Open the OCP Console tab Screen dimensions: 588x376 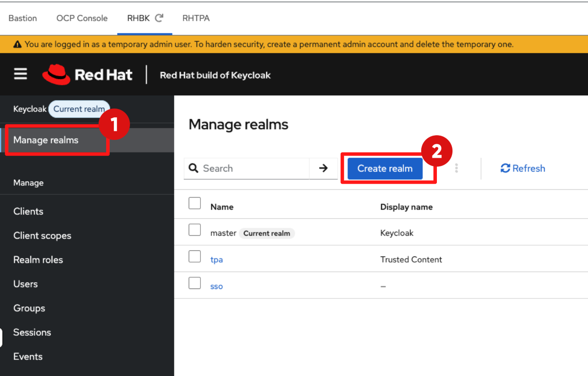pos(82,18)
